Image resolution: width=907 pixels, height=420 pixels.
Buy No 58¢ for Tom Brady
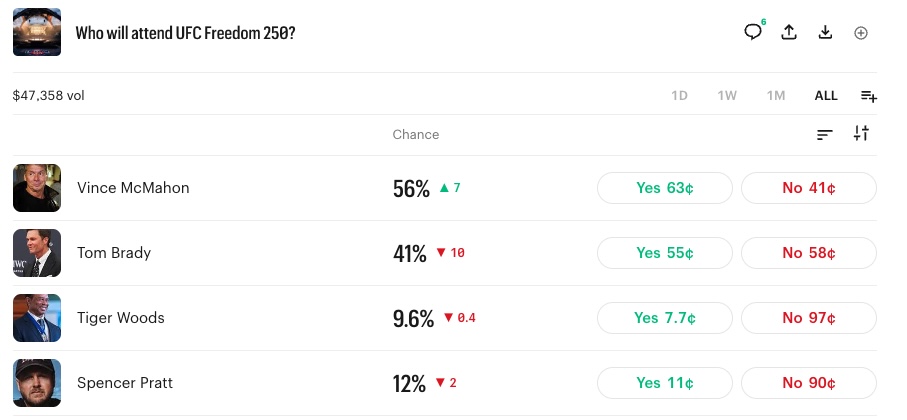tap(809, 253)
